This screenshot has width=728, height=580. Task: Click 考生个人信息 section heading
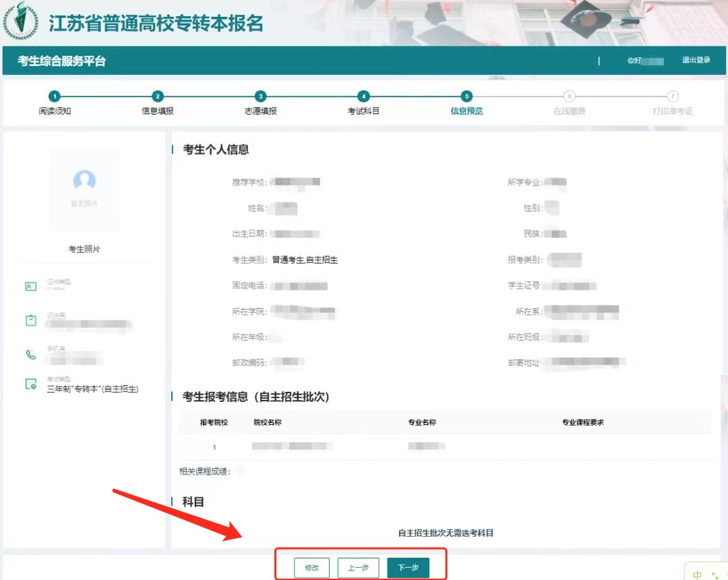216,150
